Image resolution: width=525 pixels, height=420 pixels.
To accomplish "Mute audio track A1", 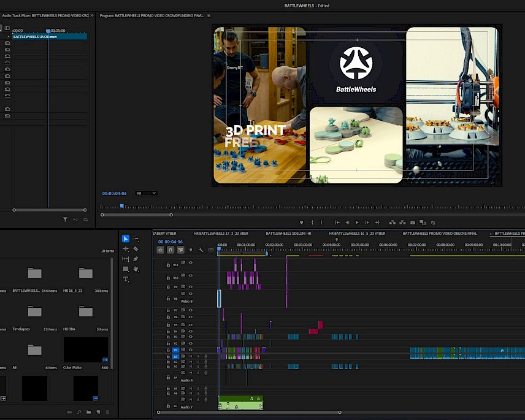I will 191,356.
